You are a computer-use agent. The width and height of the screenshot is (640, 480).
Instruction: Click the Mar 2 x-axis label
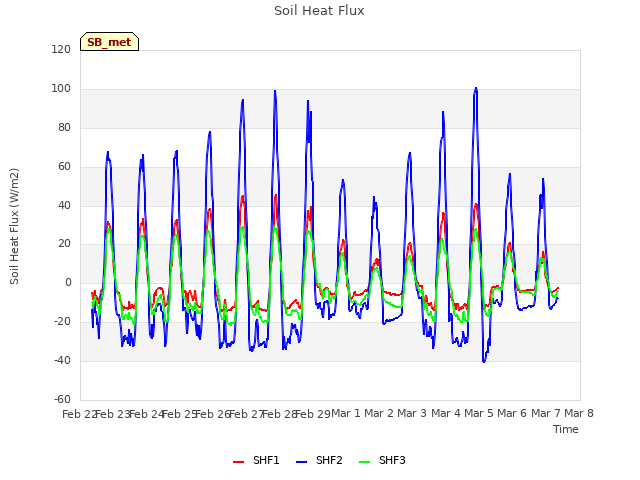(x=379, y=413)
